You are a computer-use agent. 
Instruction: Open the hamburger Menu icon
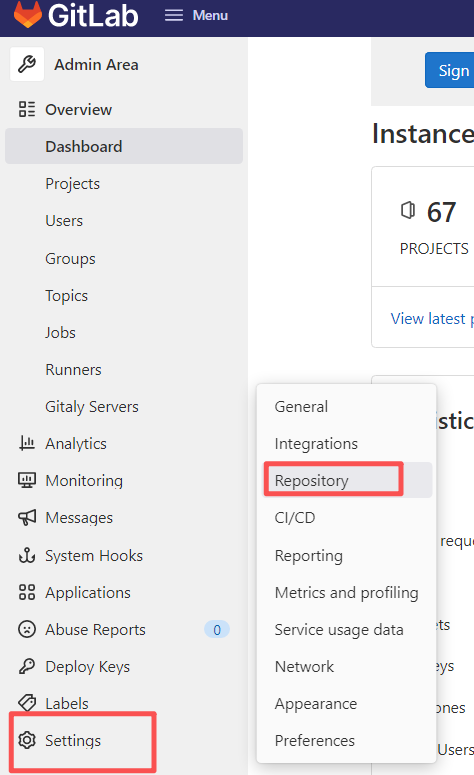point(173,15)
